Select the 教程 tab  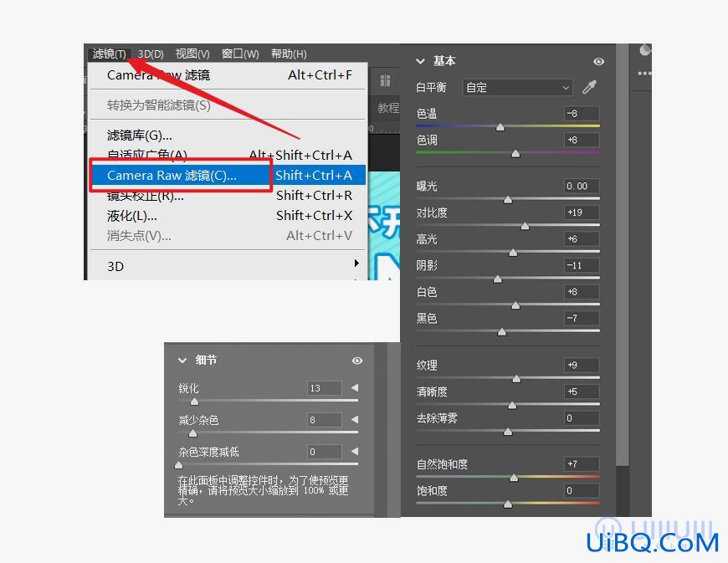(388, 108)
